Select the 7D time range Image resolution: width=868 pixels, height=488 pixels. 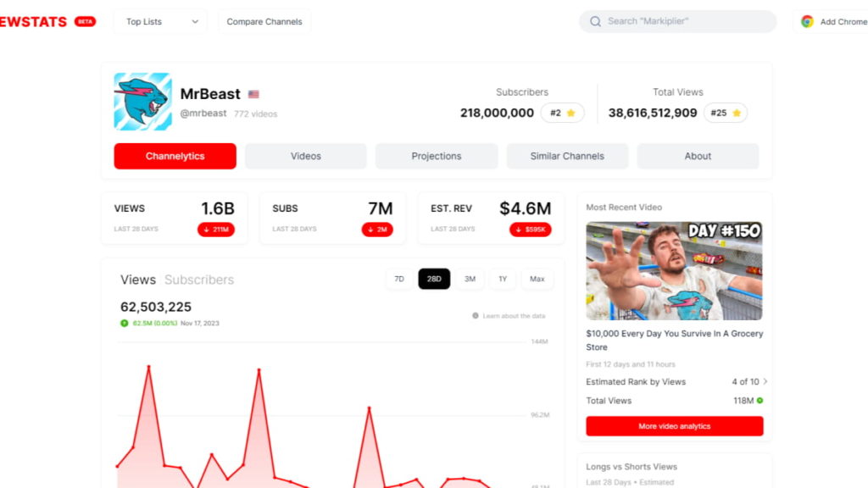pos(399,279)
